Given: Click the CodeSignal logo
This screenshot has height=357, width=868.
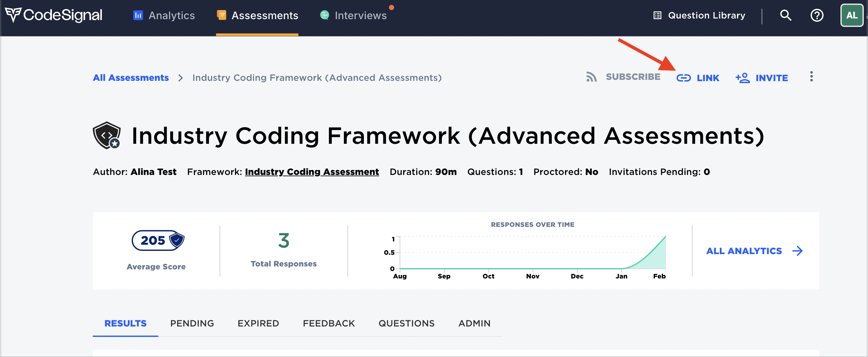Looking at the screenshot, I should tap(54, 15).
